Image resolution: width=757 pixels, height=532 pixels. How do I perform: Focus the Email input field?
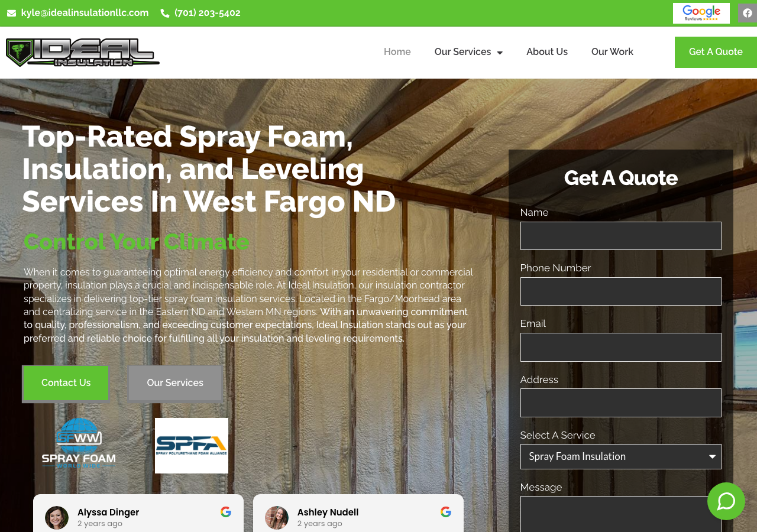click(x=620, y=347)
